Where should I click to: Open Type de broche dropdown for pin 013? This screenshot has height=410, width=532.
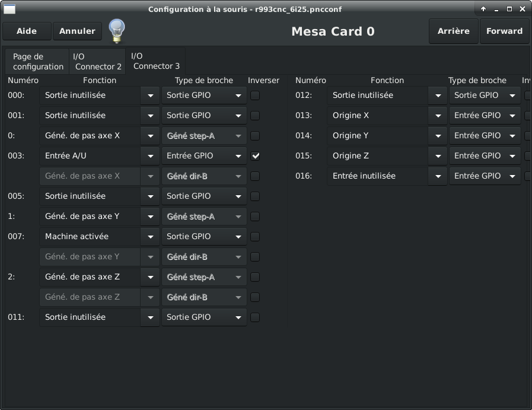(x=485, y=115)
